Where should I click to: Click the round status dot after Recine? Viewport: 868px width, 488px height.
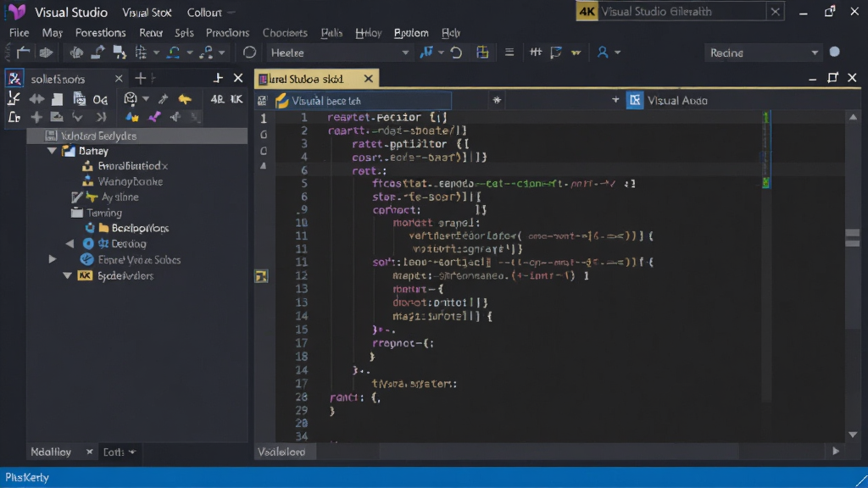pyautogui.click(x=835, y=52)
